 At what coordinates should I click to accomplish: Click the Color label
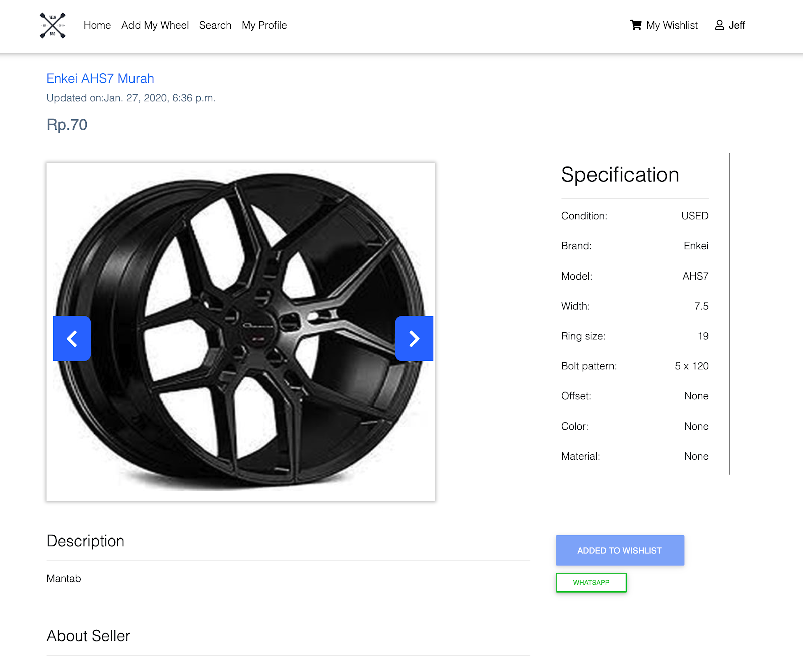click(575, 426)
